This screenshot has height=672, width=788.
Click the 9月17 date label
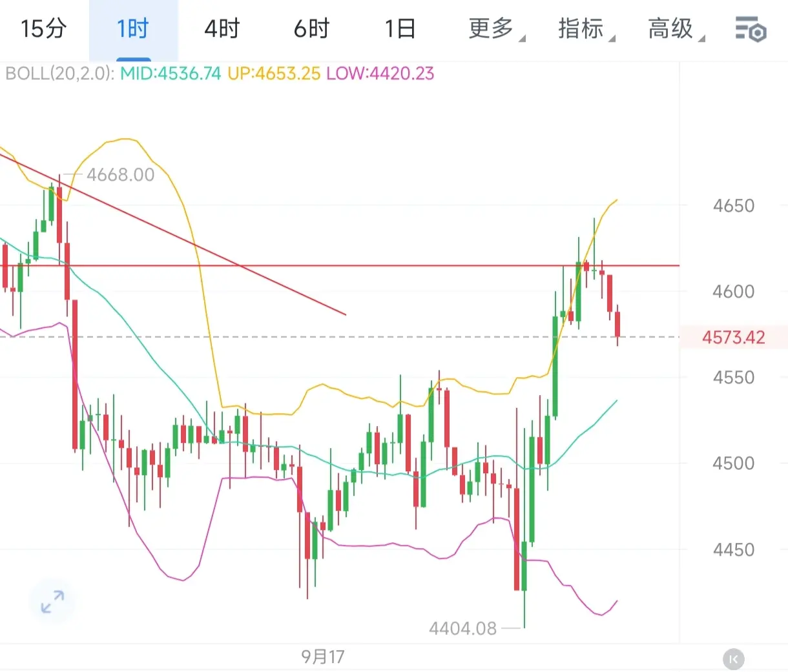(x=323, y=657)
